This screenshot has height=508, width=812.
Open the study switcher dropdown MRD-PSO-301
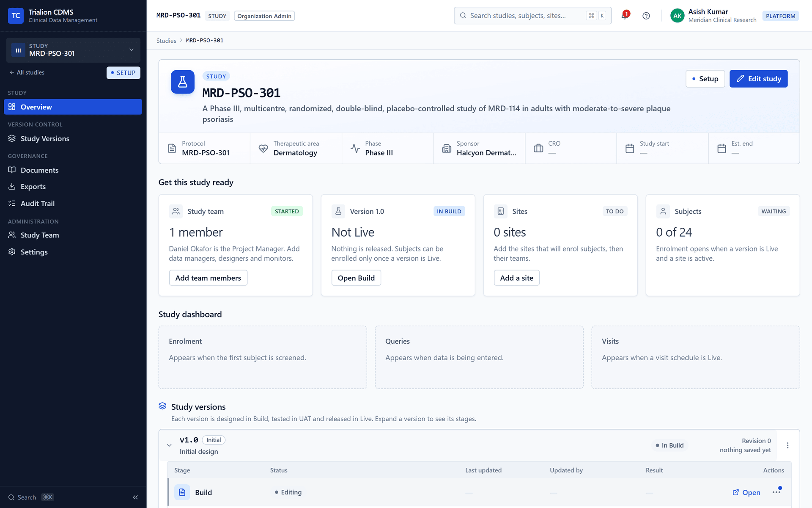[x=73, y=50]
